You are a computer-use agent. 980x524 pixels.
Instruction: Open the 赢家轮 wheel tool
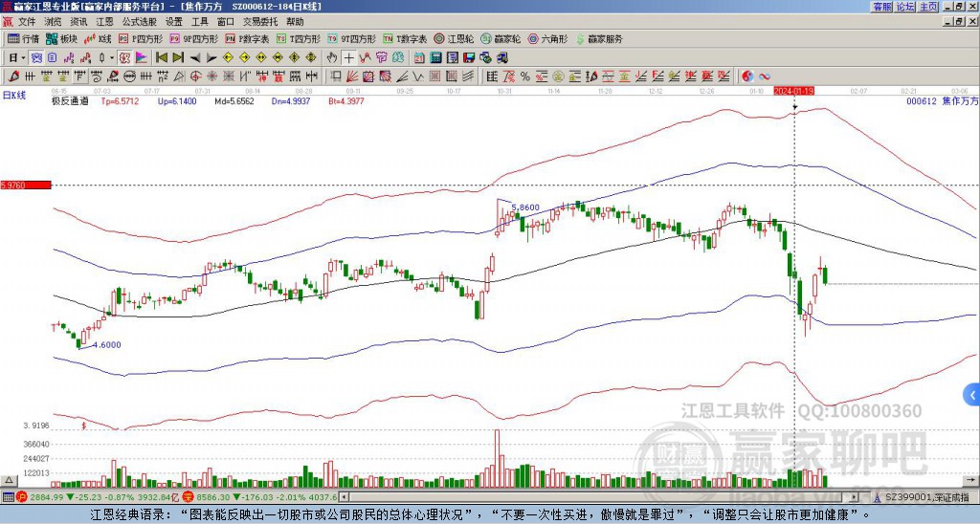pyautogui.click(x=501, y=38)
